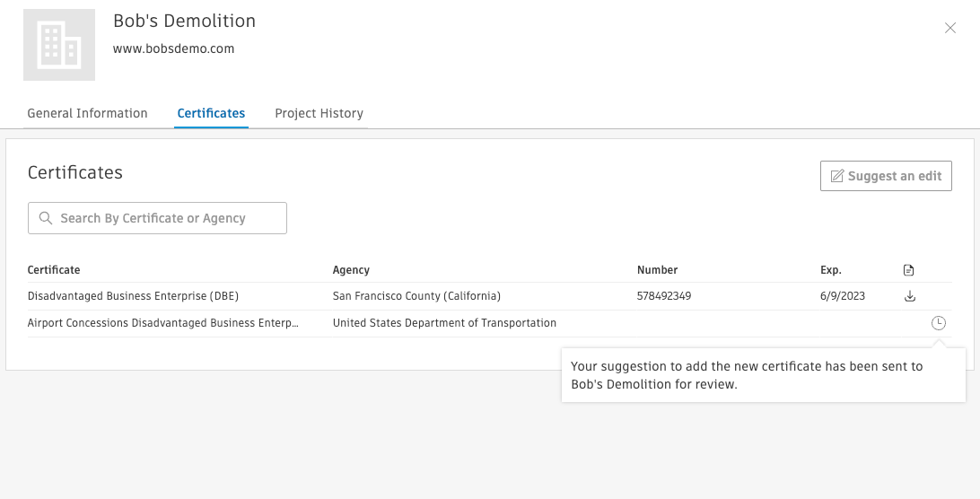Click the pending clock icon for Airport Concessions
980x499 pixels.
(938, 323)
